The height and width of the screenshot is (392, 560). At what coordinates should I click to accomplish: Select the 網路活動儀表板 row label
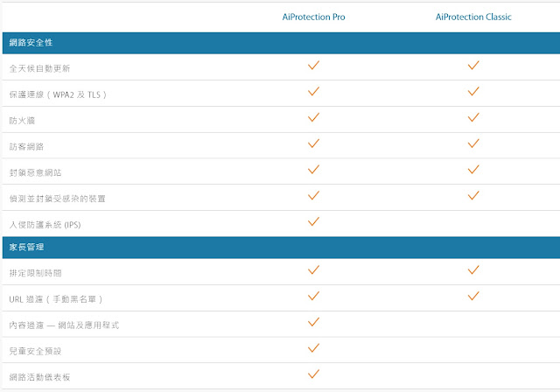click(x=39, y=377)
